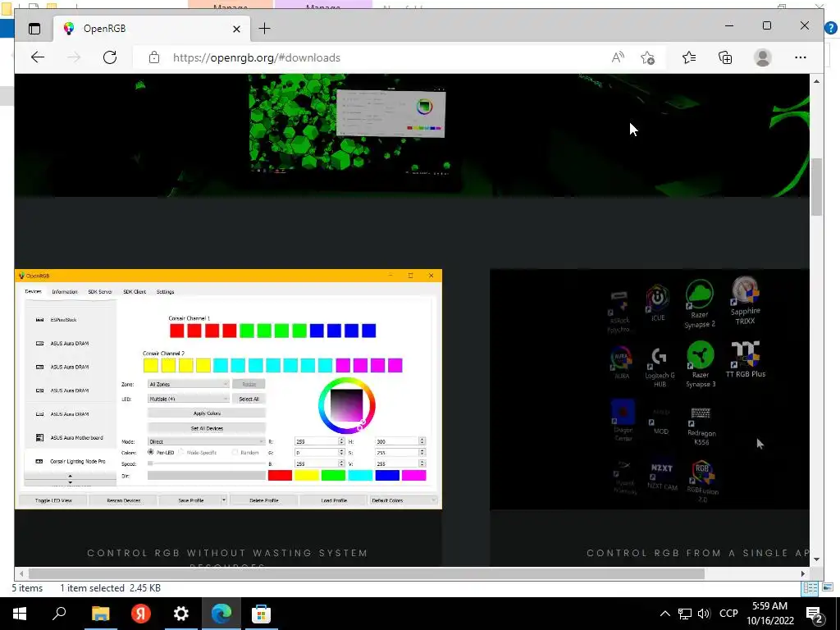Increase the R value spinner

point(341,440)
